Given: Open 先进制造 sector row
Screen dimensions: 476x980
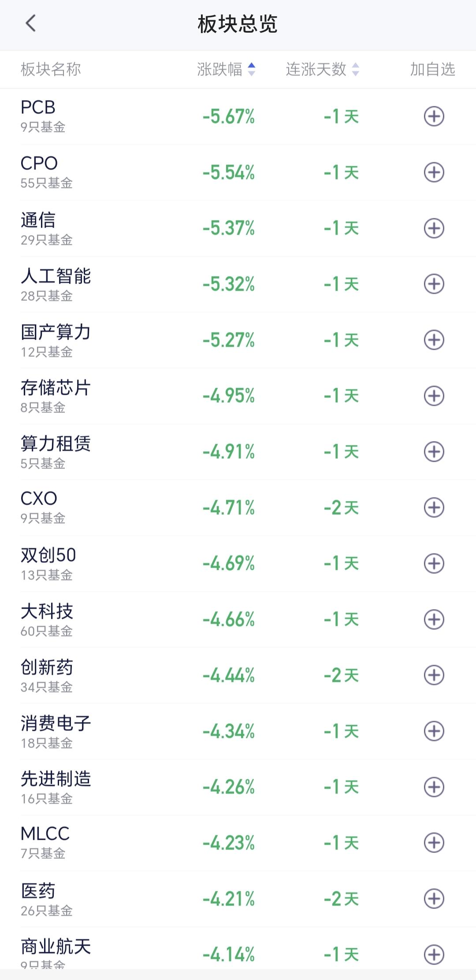Looking at the screenshot, I should [x=238, y=787].
